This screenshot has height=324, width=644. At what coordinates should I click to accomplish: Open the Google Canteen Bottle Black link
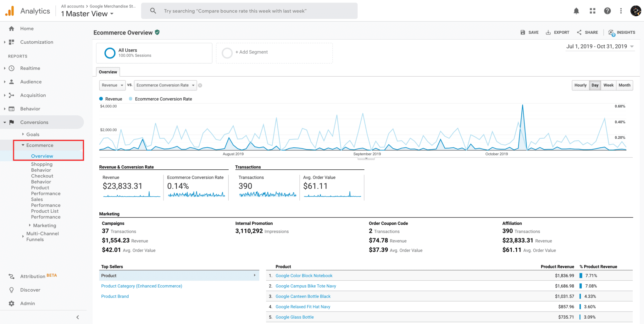click(303, 296)
